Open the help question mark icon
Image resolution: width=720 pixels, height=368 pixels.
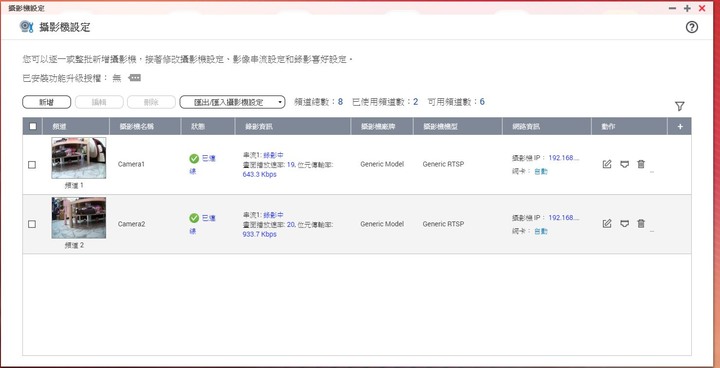click(692, 27)
